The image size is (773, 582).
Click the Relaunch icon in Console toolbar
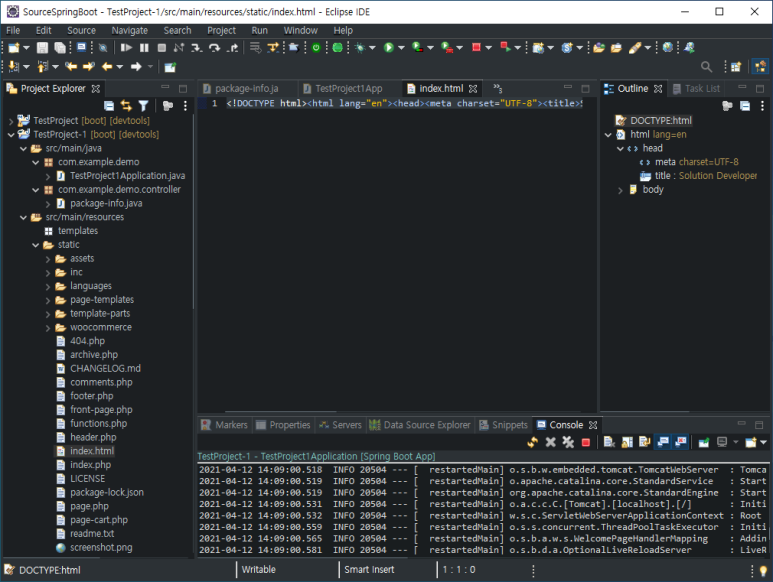pos(532,442)
